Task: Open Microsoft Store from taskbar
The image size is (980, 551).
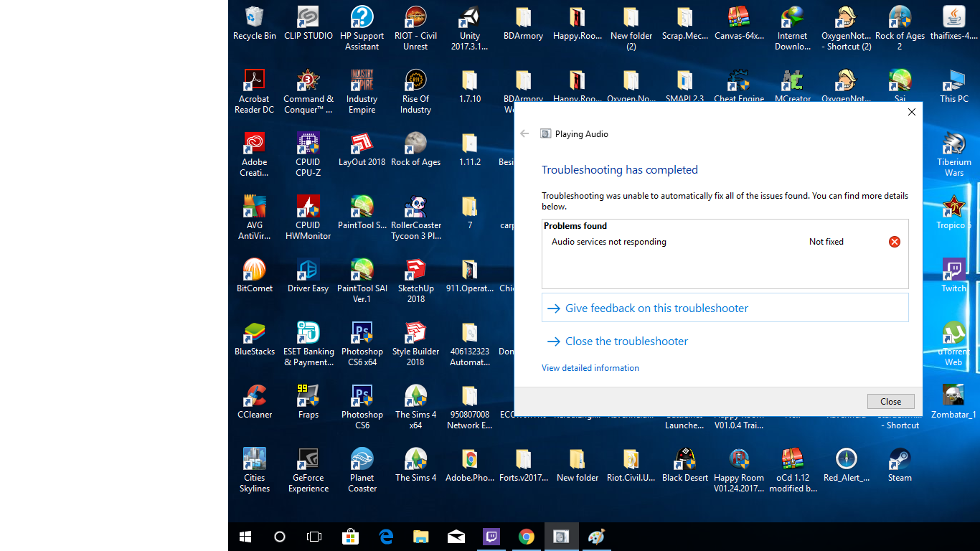Action: pos(350,537)
